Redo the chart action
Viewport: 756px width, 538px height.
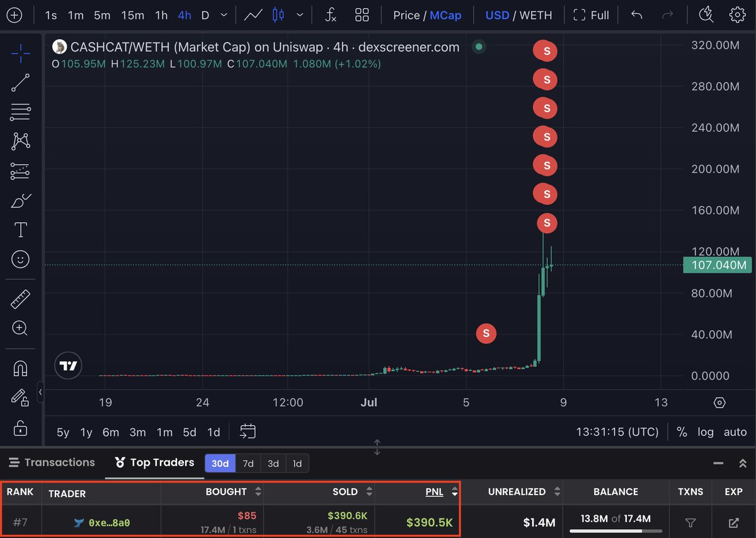coord(668,15)
